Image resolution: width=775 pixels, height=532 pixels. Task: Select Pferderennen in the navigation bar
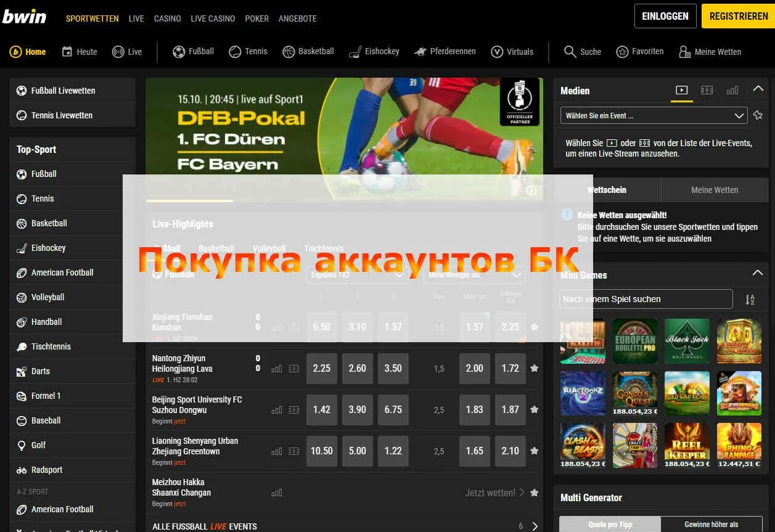(445, 52)
